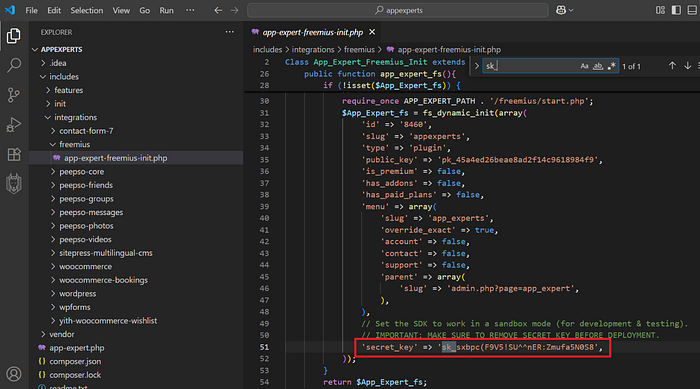
Task: Toggle primary side bar visibility icon
Action: [x=676, y=10]
